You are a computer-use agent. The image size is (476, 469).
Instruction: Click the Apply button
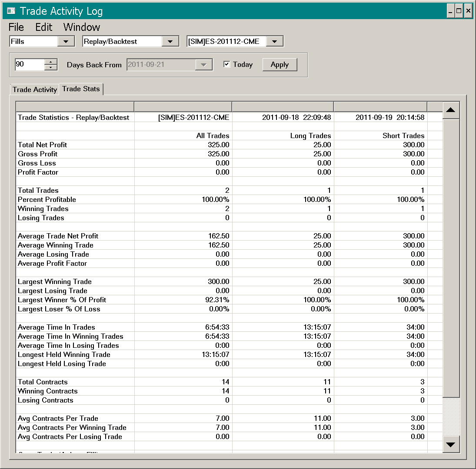[280, 65]
